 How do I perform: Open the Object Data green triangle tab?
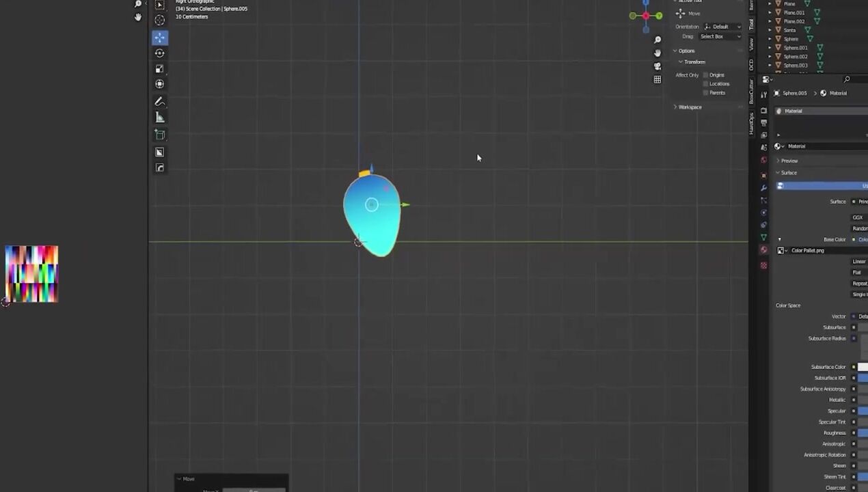(763, 237)
